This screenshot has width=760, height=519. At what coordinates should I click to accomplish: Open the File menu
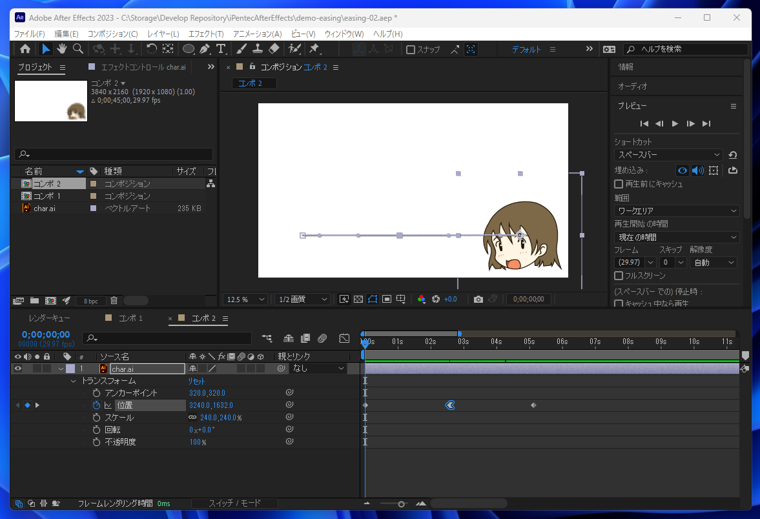[29, 34]
